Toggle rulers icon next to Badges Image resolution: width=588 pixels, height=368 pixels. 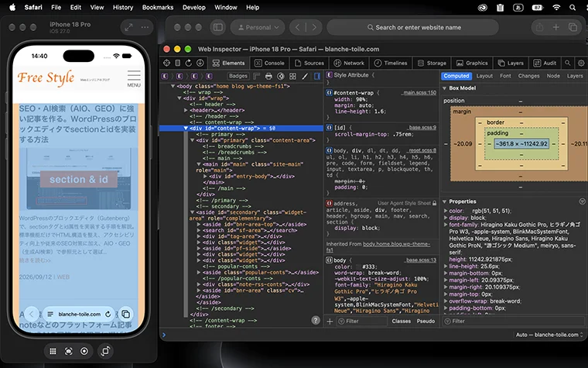[257, 76]
